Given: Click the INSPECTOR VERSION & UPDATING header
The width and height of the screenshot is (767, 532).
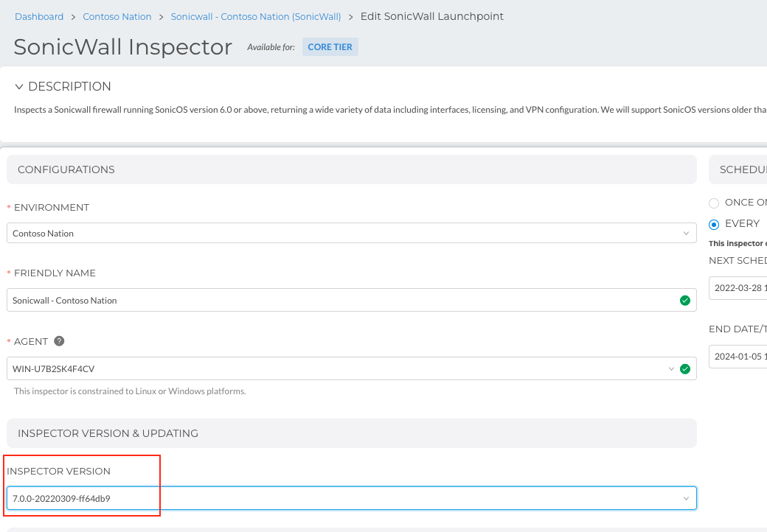Looking at the screenshot, I should pyautogui.click(x=351, y=433).
